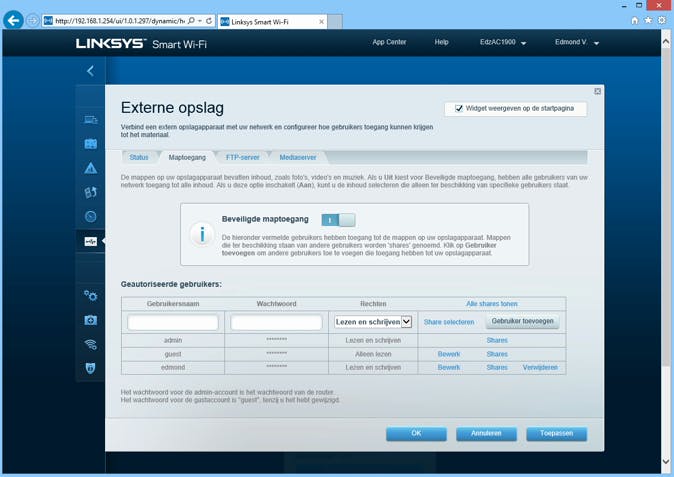Open Security shield sidebar icon
Screen dimensions: 674x477
91,368
